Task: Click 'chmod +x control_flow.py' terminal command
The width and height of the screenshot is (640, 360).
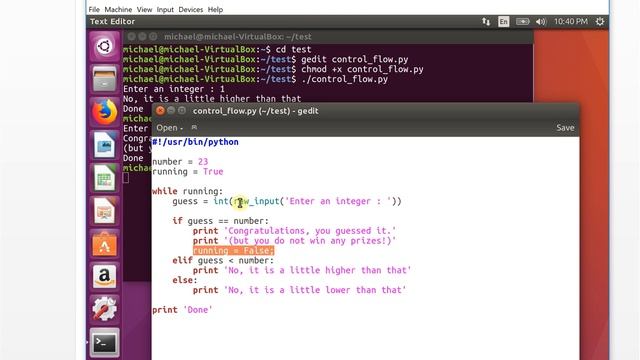Action: pyautogui.click(x=362, y=69)
